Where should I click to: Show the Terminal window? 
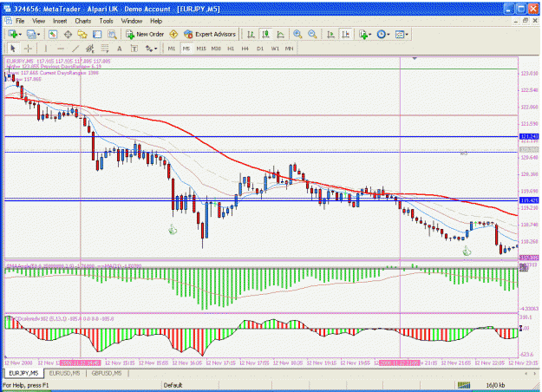97,34
